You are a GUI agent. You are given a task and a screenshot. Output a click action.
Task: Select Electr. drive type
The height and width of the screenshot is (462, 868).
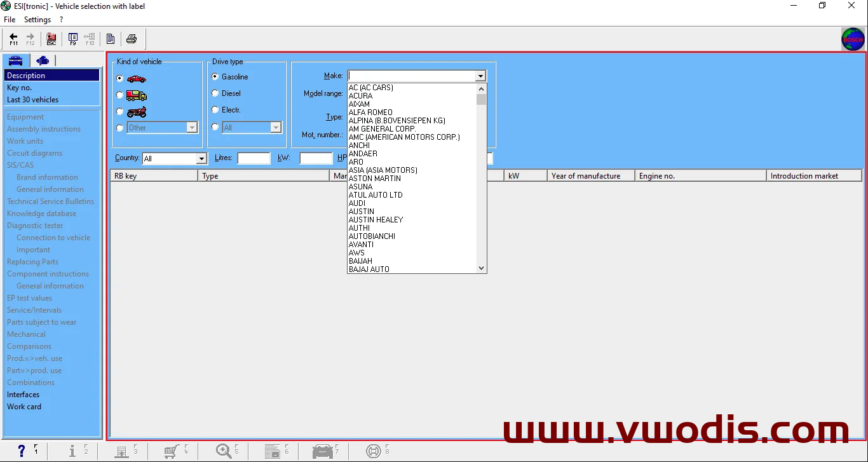click(x=215, y=110)
